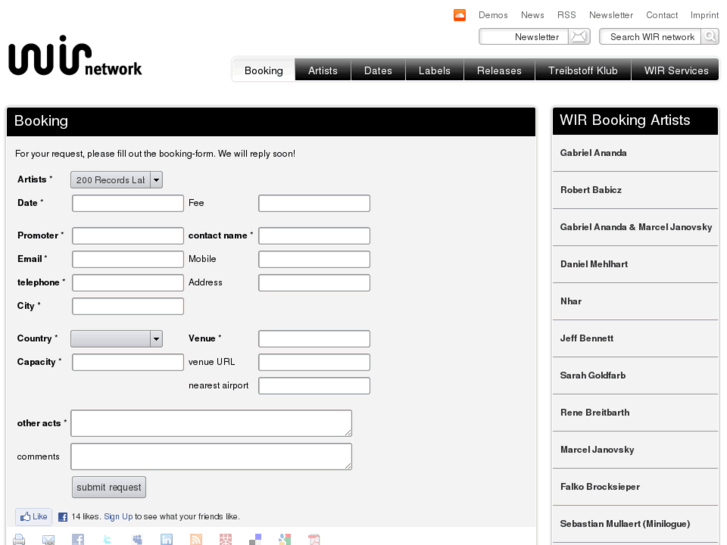Click the Facebook Like button
Image resolution: width=727 pixels, height=545 pixels.
coord(34,516)
